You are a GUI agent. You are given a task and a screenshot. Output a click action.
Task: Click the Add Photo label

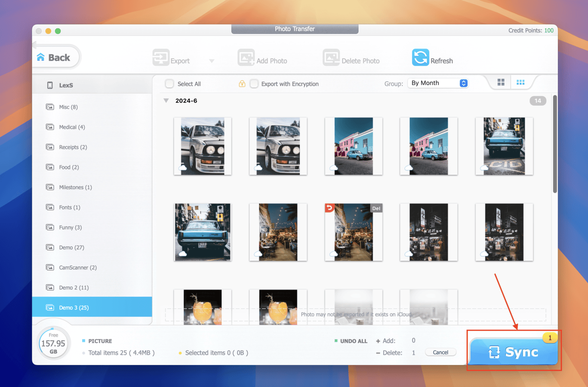click(x=272, y=61)
